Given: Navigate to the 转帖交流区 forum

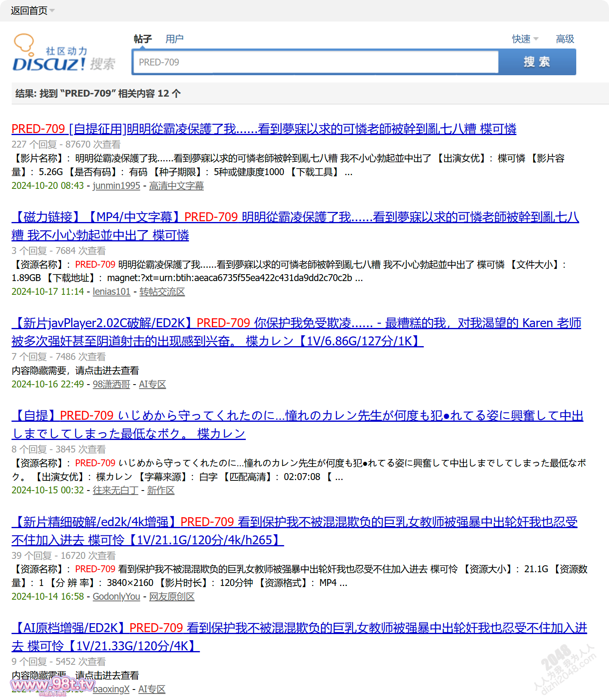Looking at the screenshot, I should pyautogui.click(x=162, y=292).
